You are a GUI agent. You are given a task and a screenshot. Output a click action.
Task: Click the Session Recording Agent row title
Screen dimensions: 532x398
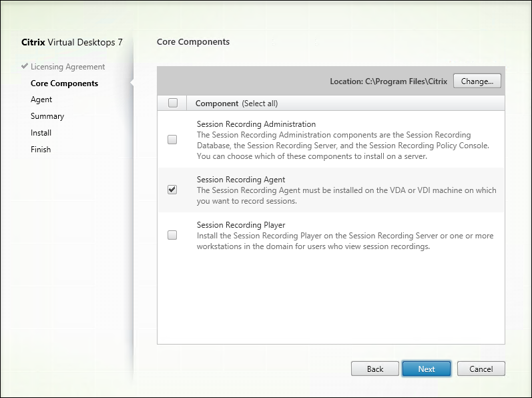[x=241, y=180]
